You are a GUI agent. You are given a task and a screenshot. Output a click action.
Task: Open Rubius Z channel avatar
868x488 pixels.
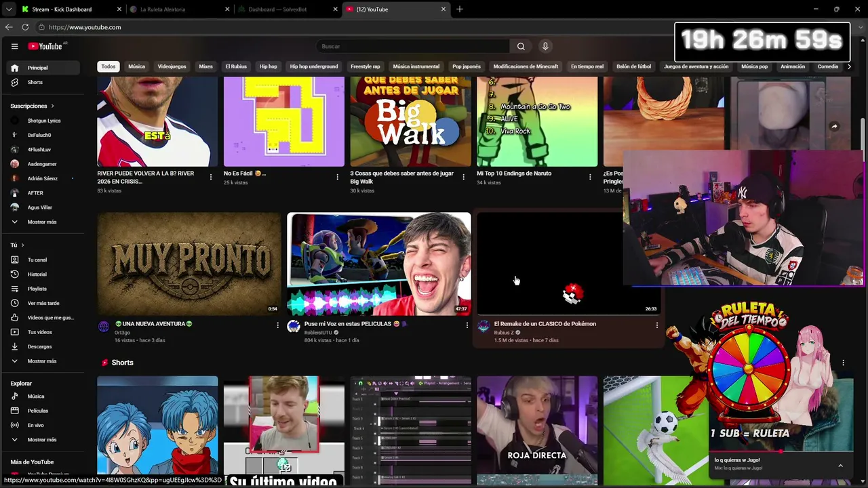point(484,327)
